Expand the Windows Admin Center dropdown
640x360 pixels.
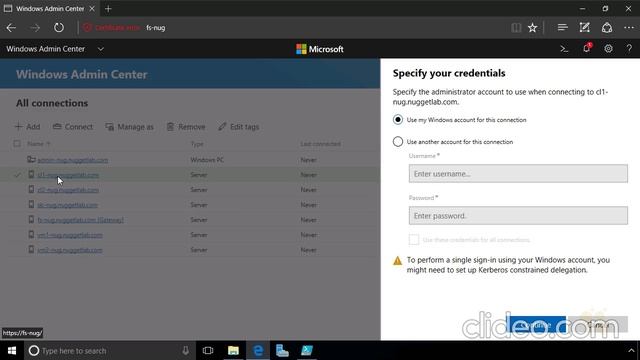click(x=100, y=49)
